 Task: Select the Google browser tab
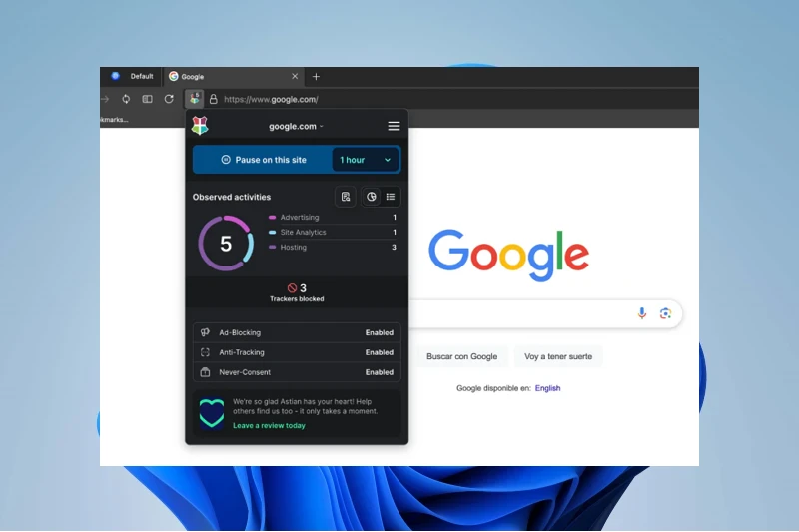pyautogui.click(x=234, y=77)
